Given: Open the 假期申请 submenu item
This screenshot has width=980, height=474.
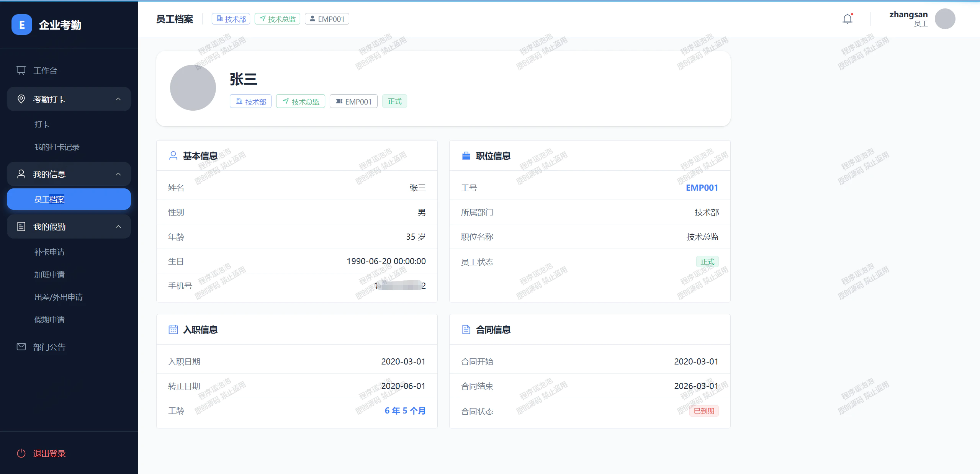Looking at the screenshot, I should (x=69, y=320).
